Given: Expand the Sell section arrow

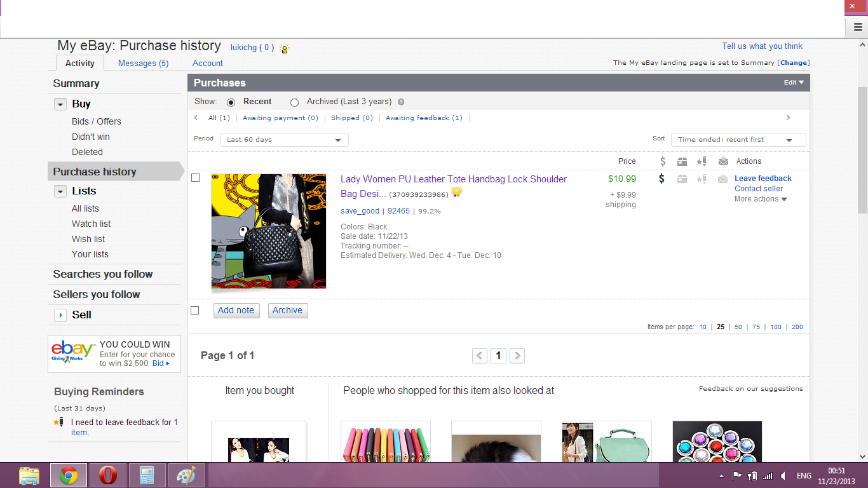Looking at the screenshot, I should tap(60, 315).
